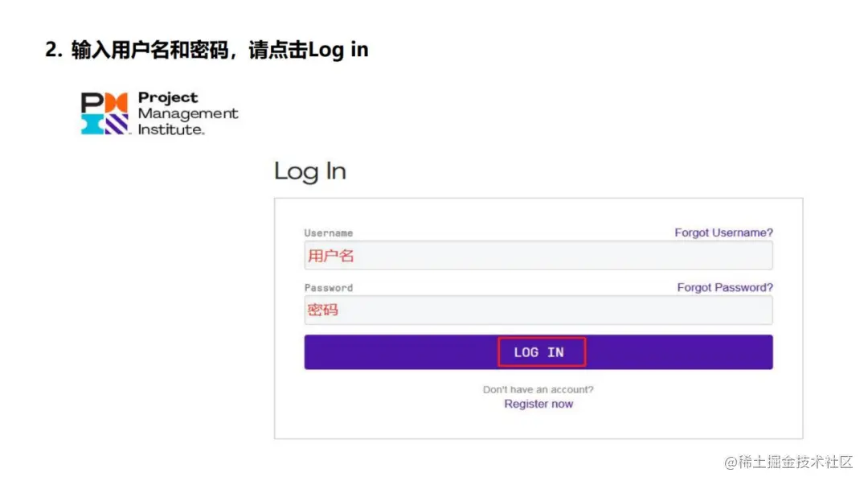Screen dimensions: 868x485
Task: Select the step 2 instruction heading text
Action: point(207,50)
